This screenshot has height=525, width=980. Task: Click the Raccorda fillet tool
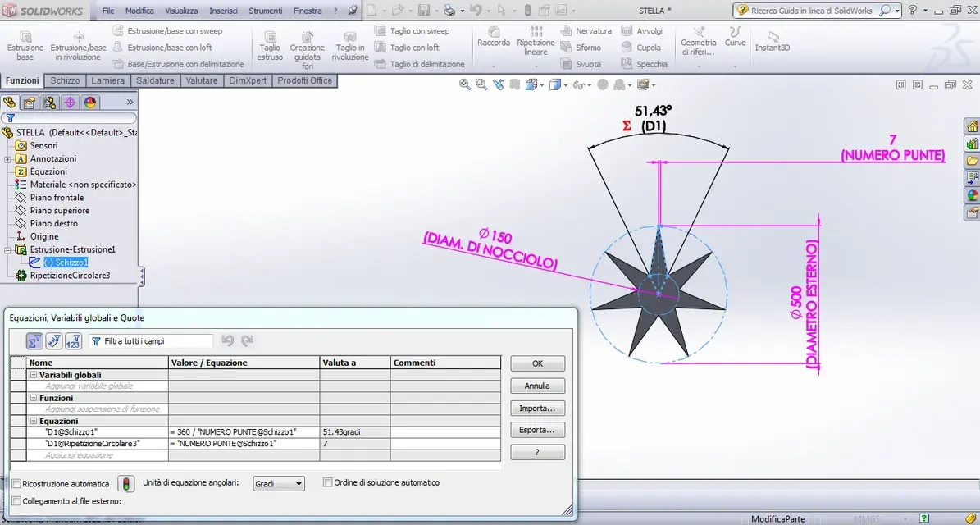tap(494, 38)
